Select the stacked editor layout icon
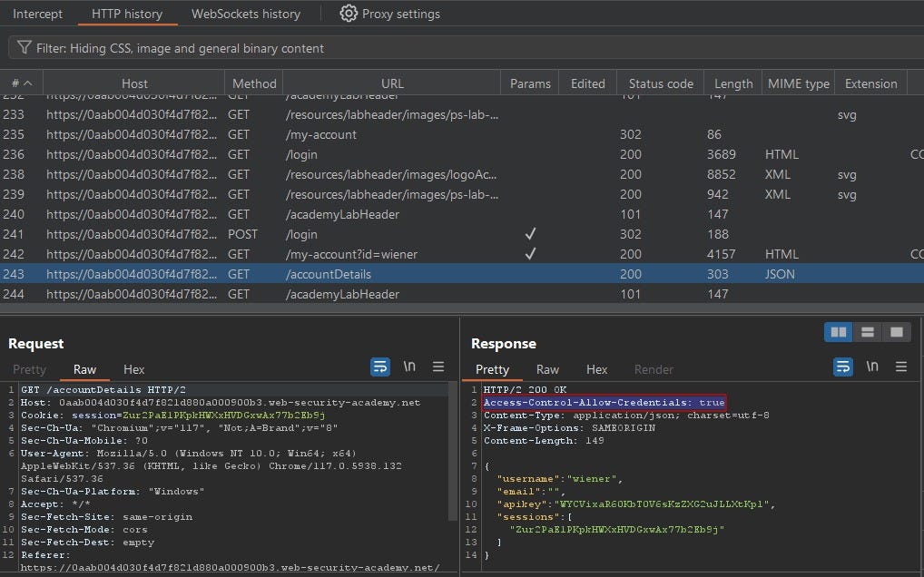 click(x=868, y=332)
